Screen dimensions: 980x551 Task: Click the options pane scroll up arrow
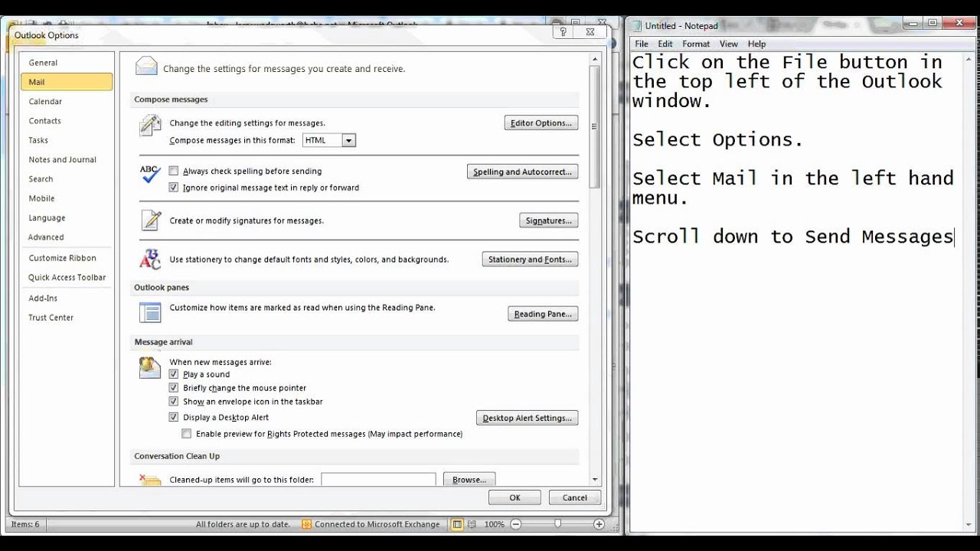[x=595, y=59]
